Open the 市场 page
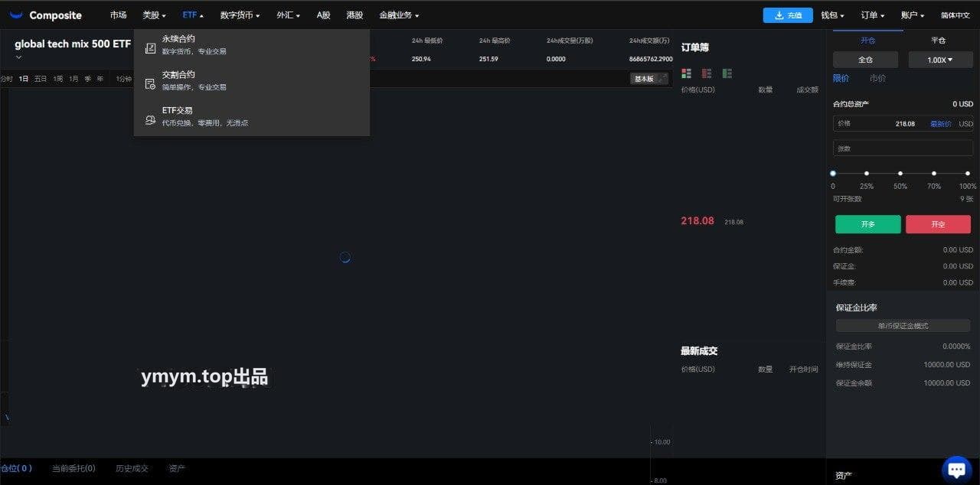This screenshot has width=980, height=485. (x=118, y=15)
